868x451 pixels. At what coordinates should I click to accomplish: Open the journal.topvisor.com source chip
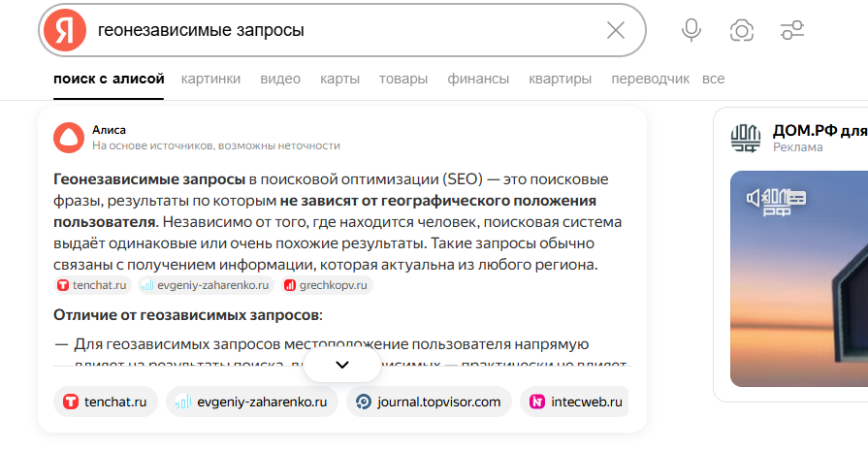pos(429,402)
